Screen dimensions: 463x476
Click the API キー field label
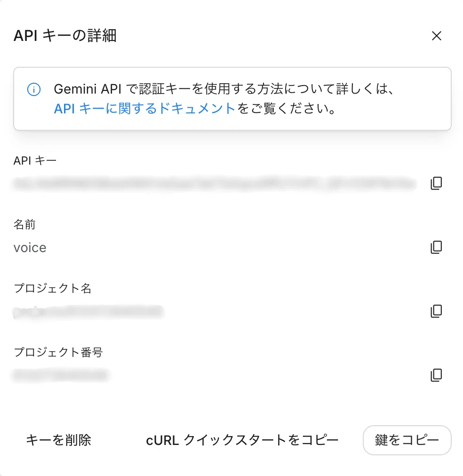[x=35, y=160]
